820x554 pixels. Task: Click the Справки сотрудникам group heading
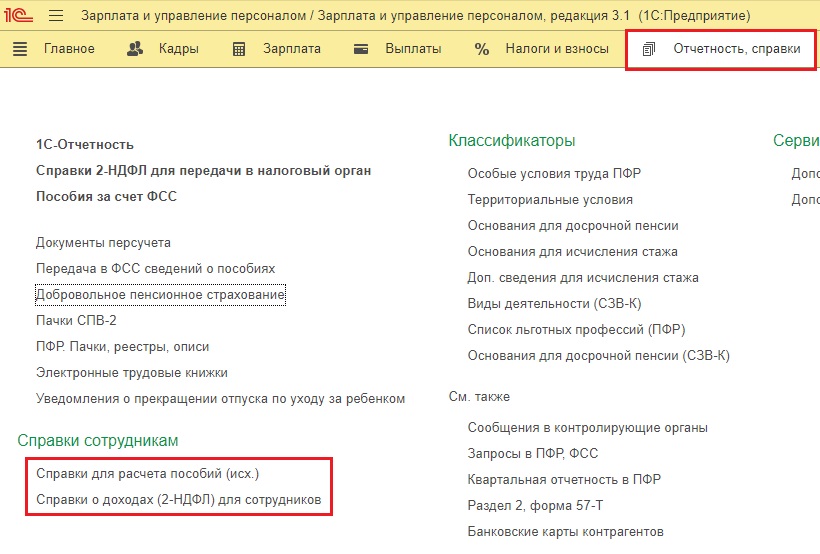point(98,441)
